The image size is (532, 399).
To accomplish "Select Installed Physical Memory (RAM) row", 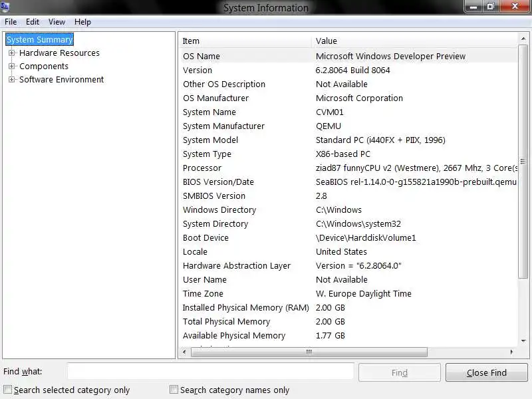I will click(x=348, y=307).
